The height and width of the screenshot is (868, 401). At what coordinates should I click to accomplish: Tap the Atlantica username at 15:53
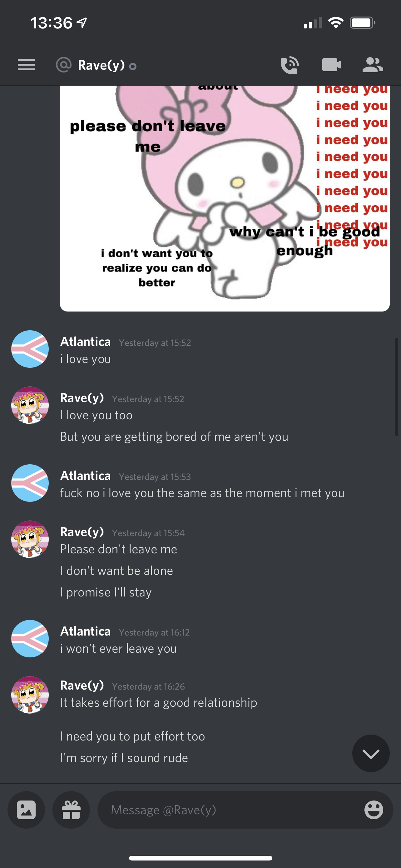85,476
